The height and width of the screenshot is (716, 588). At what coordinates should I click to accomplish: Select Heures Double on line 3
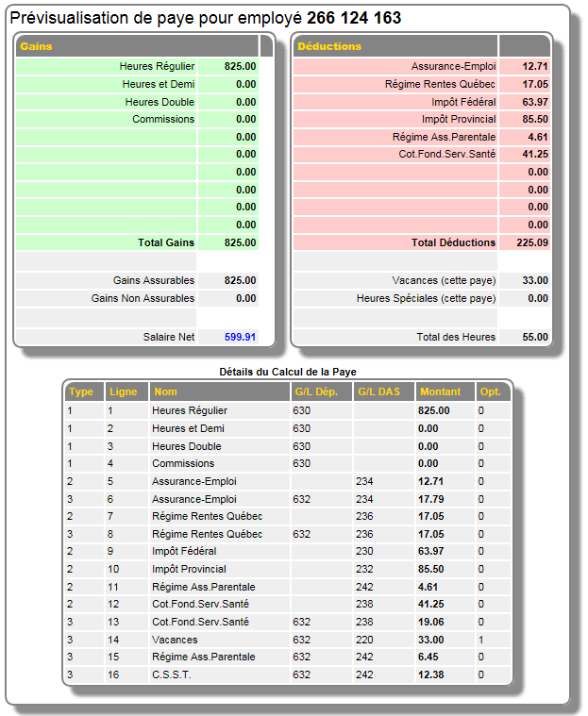[x=187, y=446]
